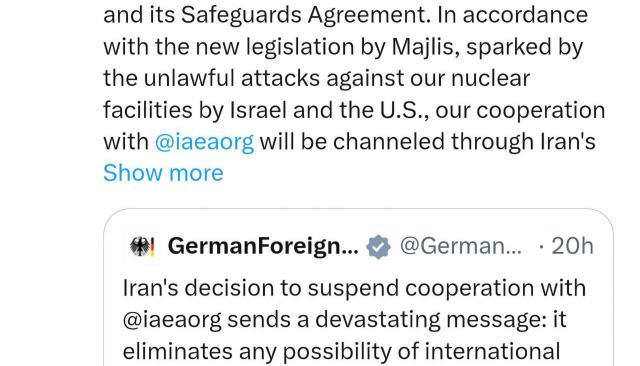Click the @iaeaorg text inside quoted post
This screenshot has width=640, height=366.
(x=172, y=320)
